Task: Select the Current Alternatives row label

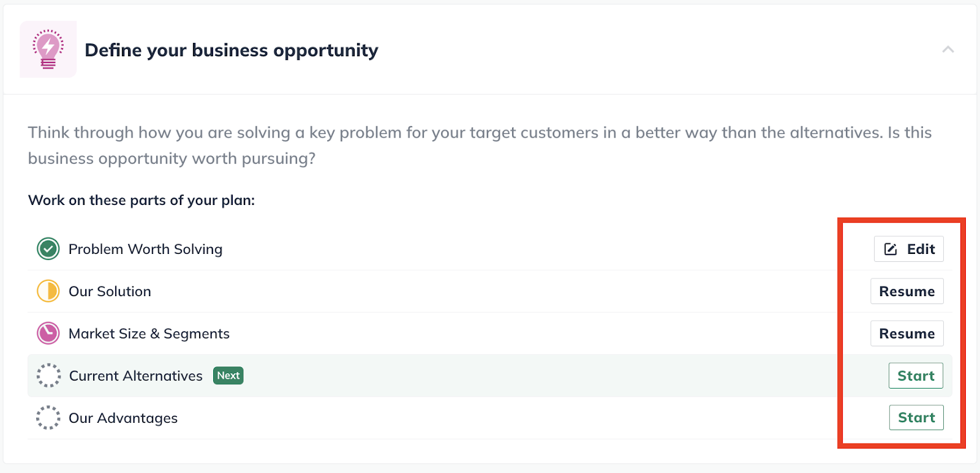Action: pos(136,376)
